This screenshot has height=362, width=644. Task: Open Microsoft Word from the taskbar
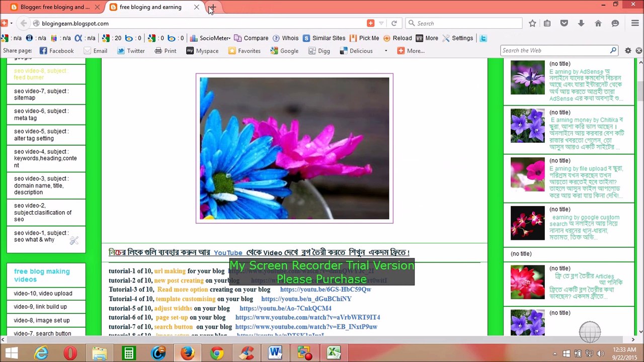coord(275,353)
